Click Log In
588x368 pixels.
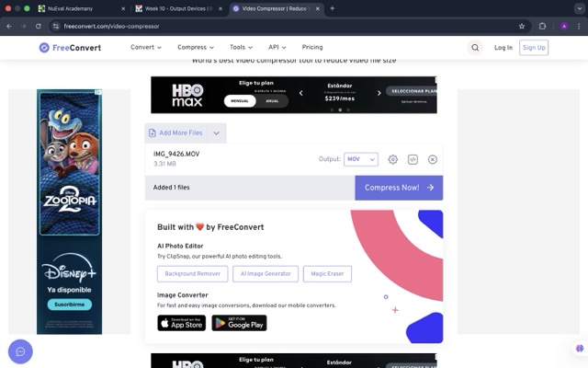point(503,48)
